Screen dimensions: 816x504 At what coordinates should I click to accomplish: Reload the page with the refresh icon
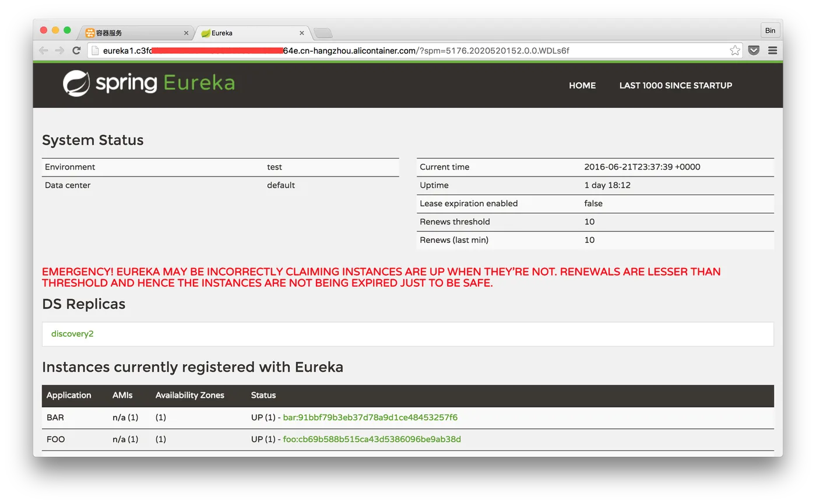pos(76,51)
